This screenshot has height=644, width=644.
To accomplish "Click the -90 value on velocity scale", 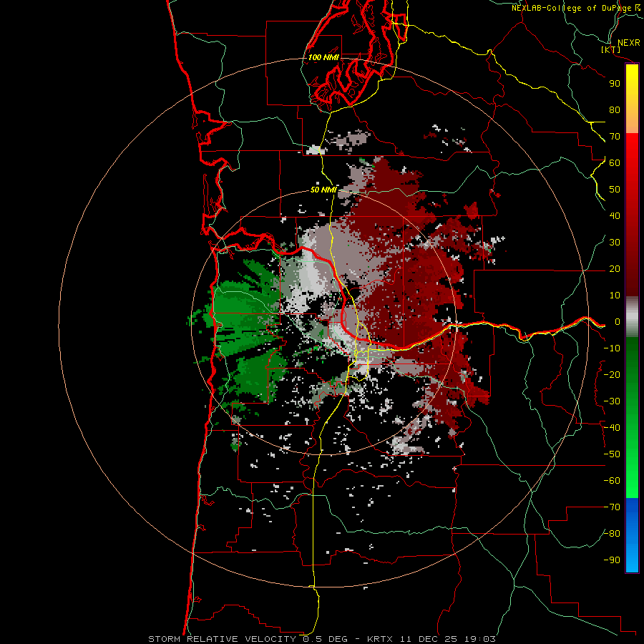I will click(612, 560).
